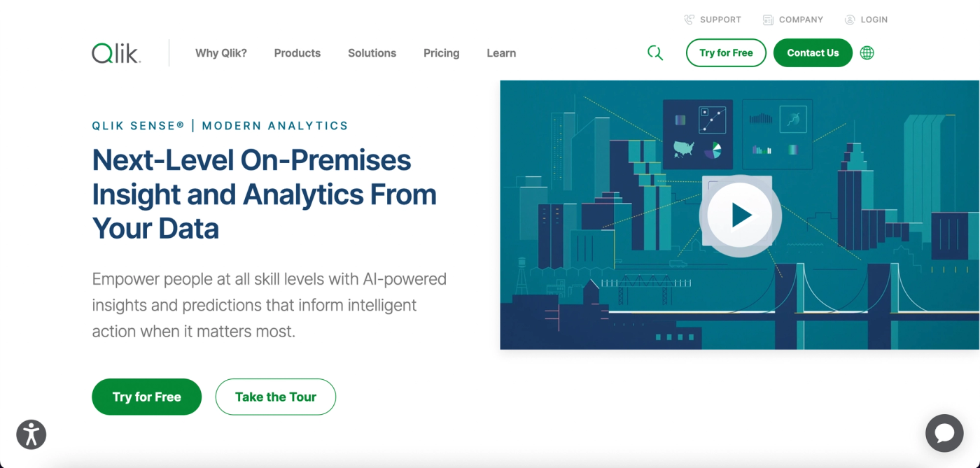Open the accessibility options icon
This screenshot has height=468, width=980.
pos(31,434)
